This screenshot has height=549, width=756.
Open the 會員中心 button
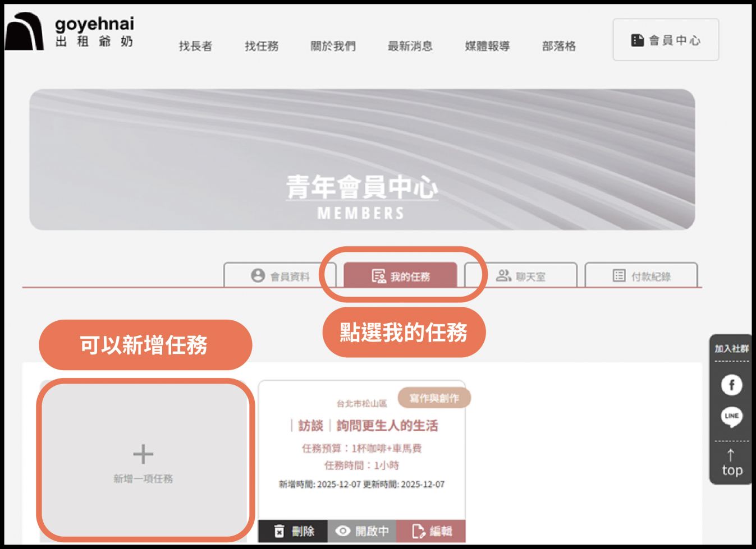coord(666,40)
